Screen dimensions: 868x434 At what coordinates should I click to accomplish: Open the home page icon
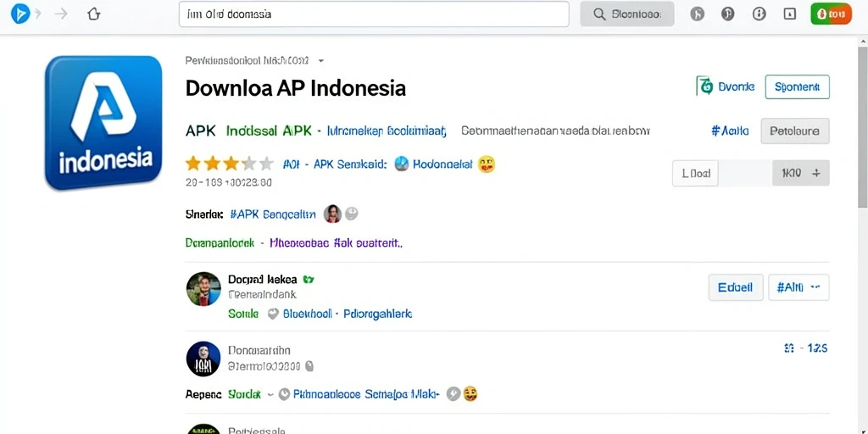[94, 14]
